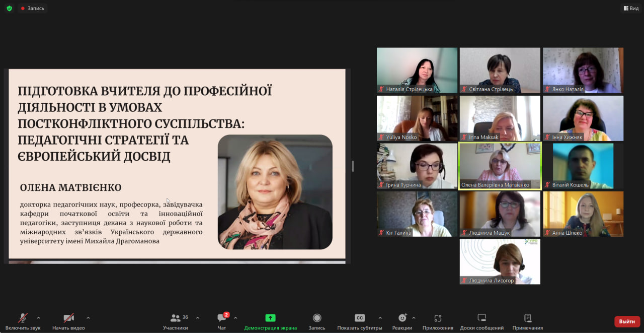Click the red chat unread badge
This screenshot has width=644, height=333.
(226, 315)
